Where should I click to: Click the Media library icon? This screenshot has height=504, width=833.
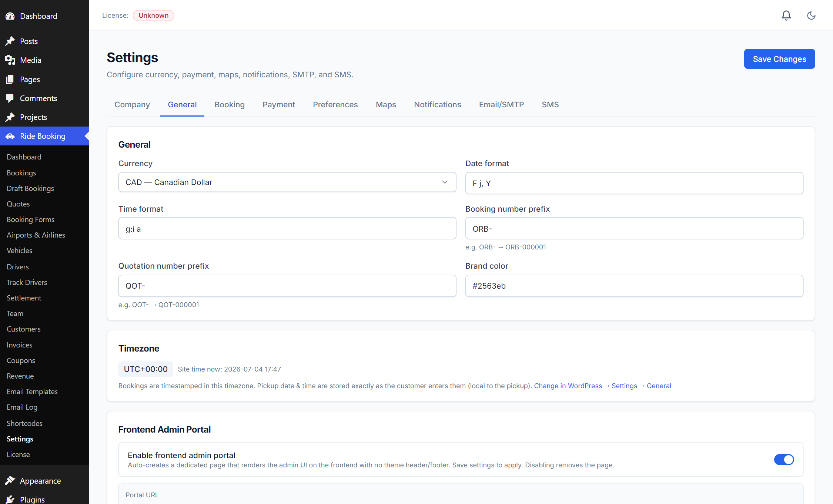tap(10, 60)
